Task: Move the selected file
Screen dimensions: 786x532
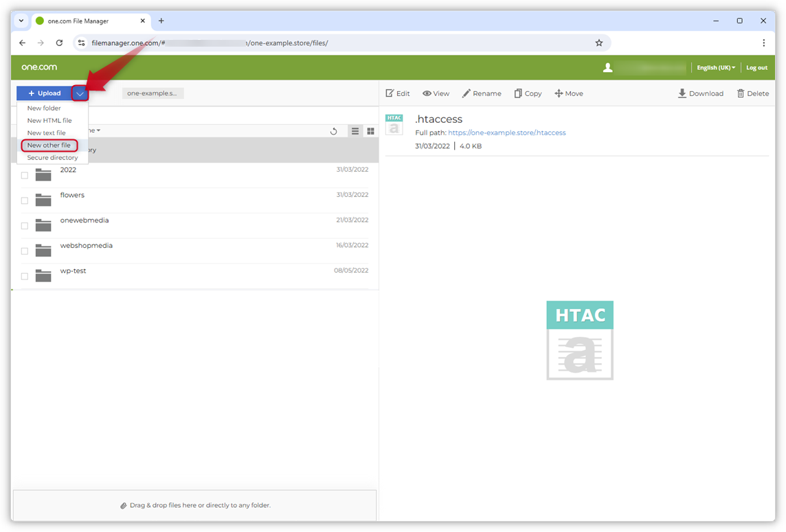Action: [x=568, y=93]
